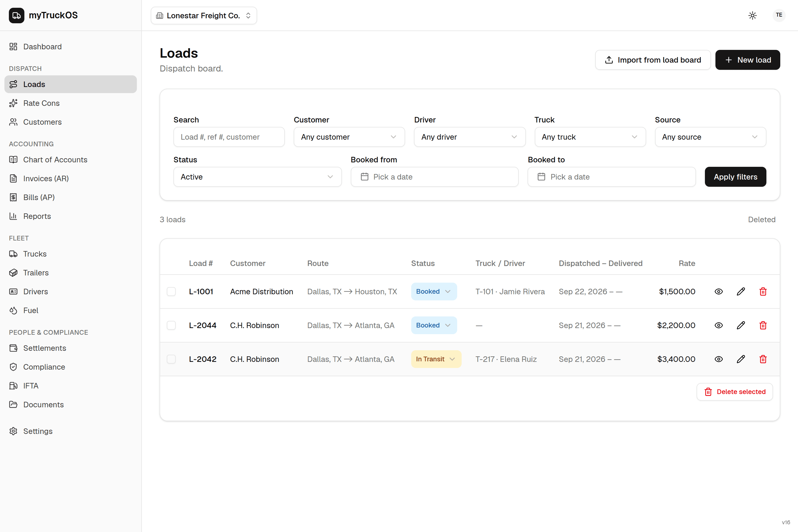Edit load L-2042 with pencil icon
The width and height of the screenshot is (798, 532).
tap(741, 359)
